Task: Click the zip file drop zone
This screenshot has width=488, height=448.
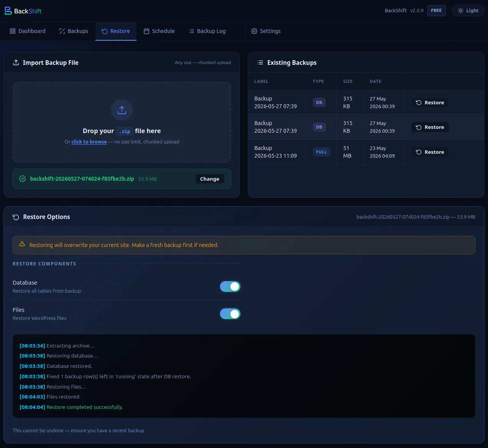Action: [122, 122]
